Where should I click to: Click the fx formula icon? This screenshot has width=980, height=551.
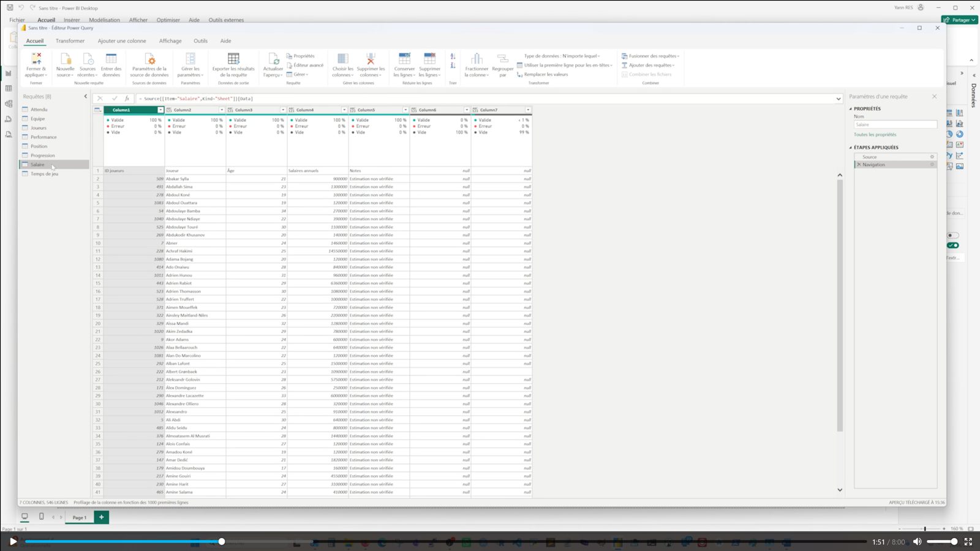[127, 99]
